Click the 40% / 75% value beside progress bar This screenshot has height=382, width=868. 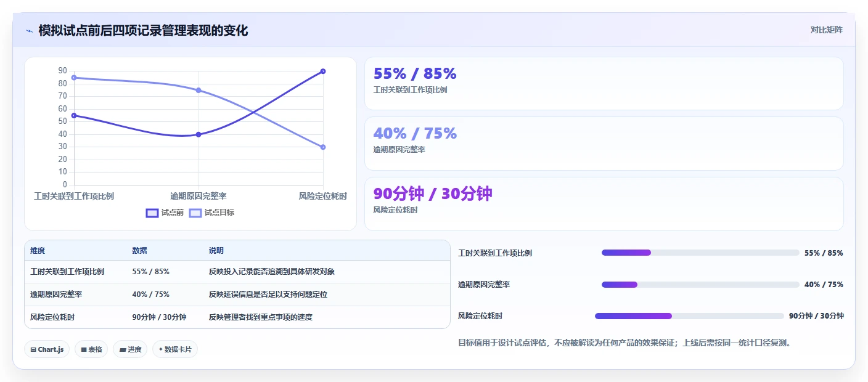pos(824,285)
